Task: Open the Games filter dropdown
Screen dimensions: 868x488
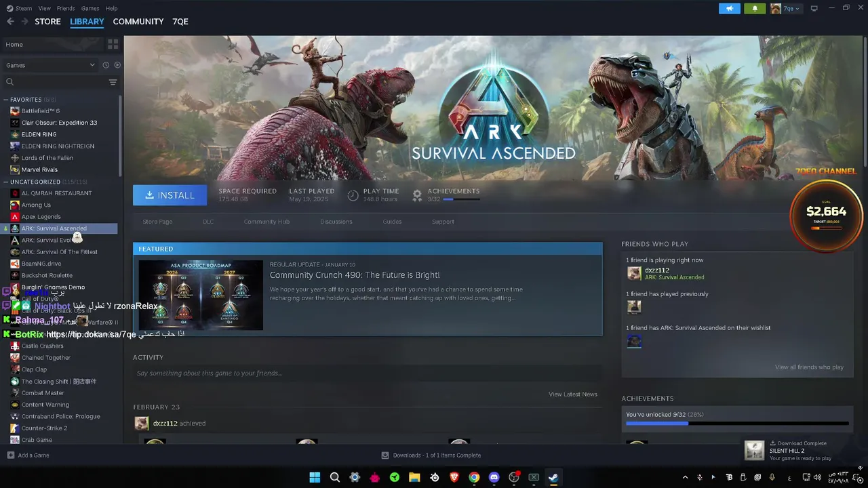Action: [51, 65]
